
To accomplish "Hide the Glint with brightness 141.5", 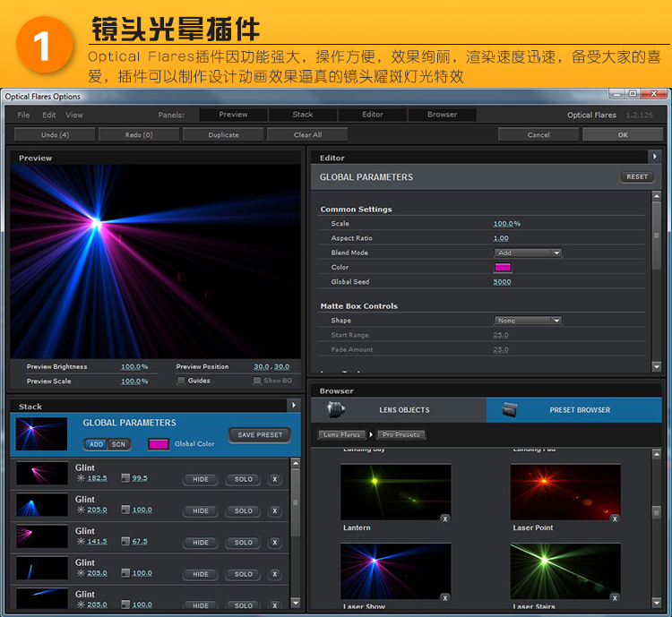I will click(x=201, y=543).
